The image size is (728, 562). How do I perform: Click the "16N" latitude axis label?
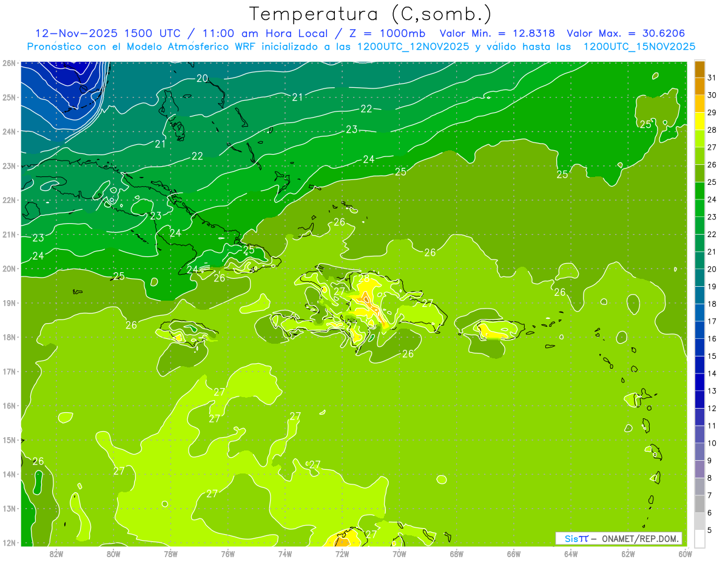[x=8, y=406]
